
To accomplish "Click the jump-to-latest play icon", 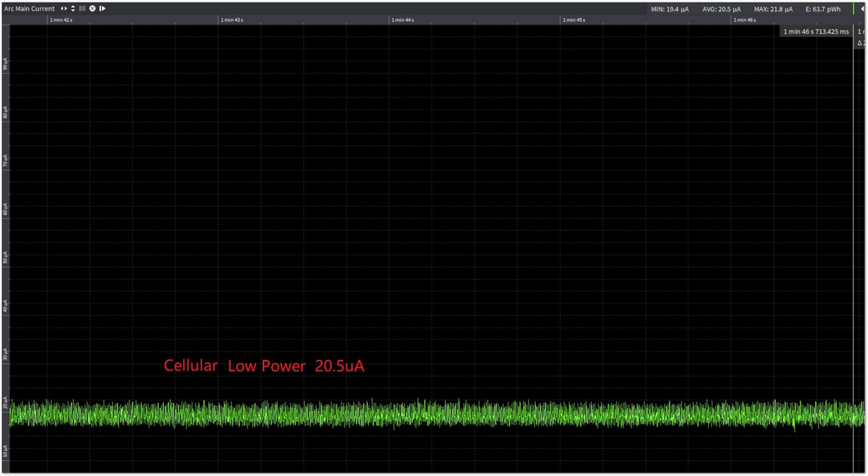I will coord(103,9).
